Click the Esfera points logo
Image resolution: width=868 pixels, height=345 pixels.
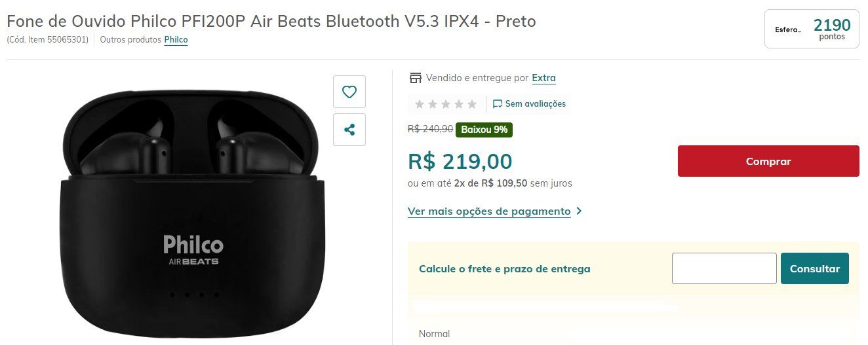788,29
